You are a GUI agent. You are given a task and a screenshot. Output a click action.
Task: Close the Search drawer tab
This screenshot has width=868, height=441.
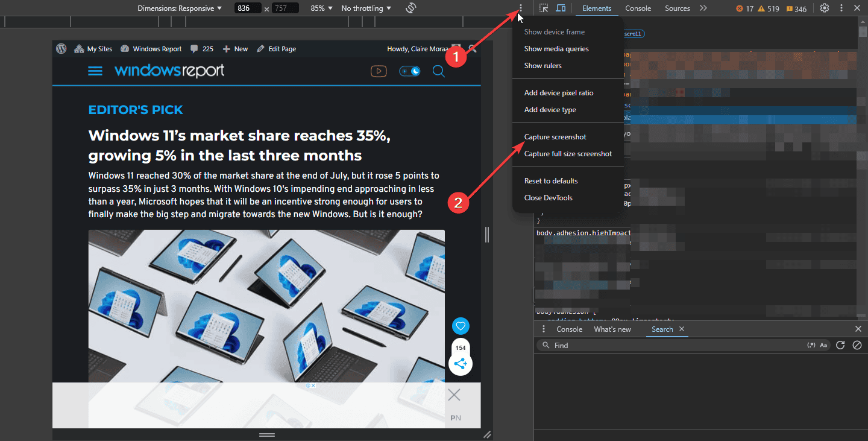(682, 329)
